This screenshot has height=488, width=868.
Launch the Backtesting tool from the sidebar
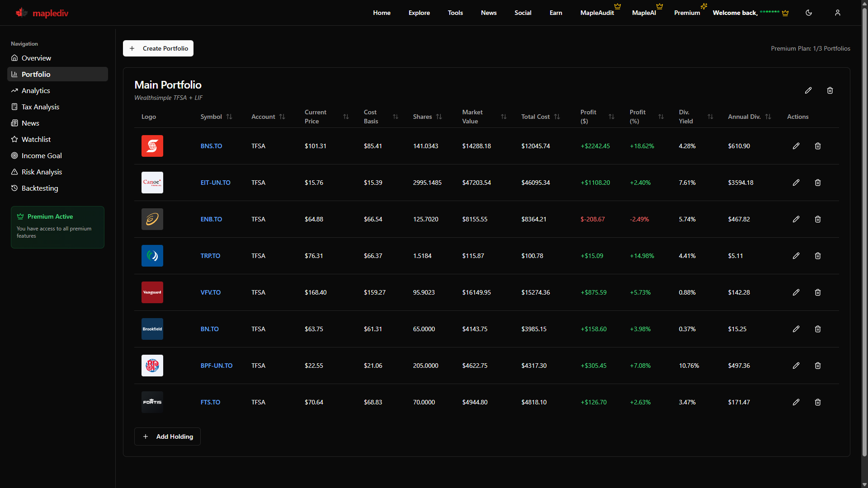click(x=40, y=188)
